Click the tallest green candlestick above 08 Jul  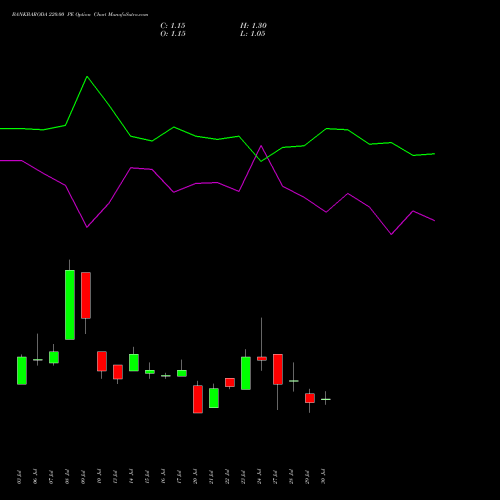coord(70,305)
